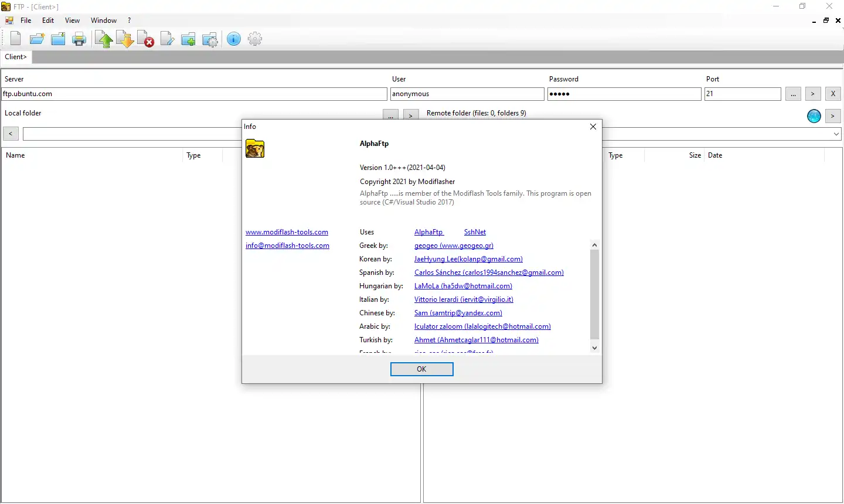Click the edit file pencil icon
844x504 pixels.
[167, 39]
